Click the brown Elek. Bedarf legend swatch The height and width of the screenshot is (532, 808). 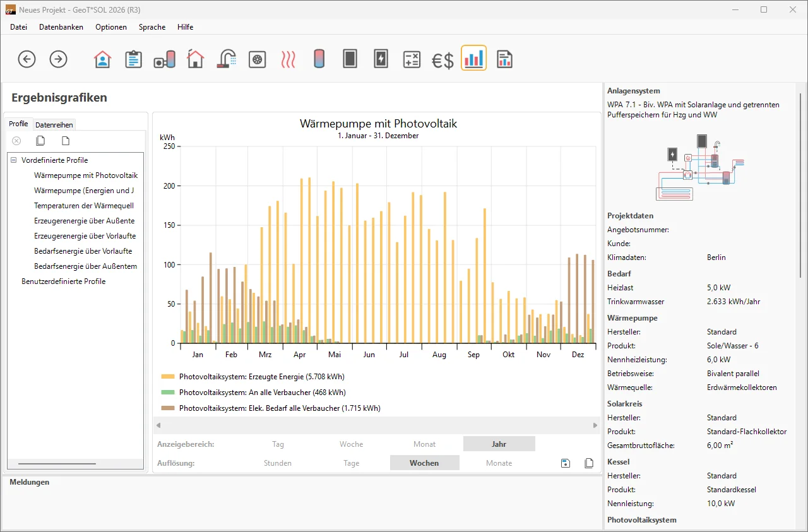tap(168, 408)
